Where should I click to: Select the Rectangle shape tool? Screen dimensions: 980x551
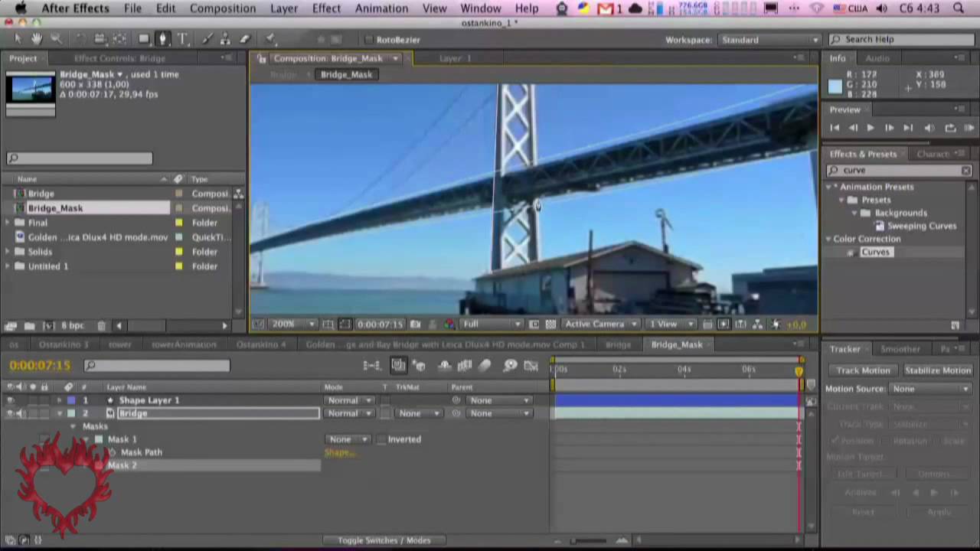[x=143, y=39]
